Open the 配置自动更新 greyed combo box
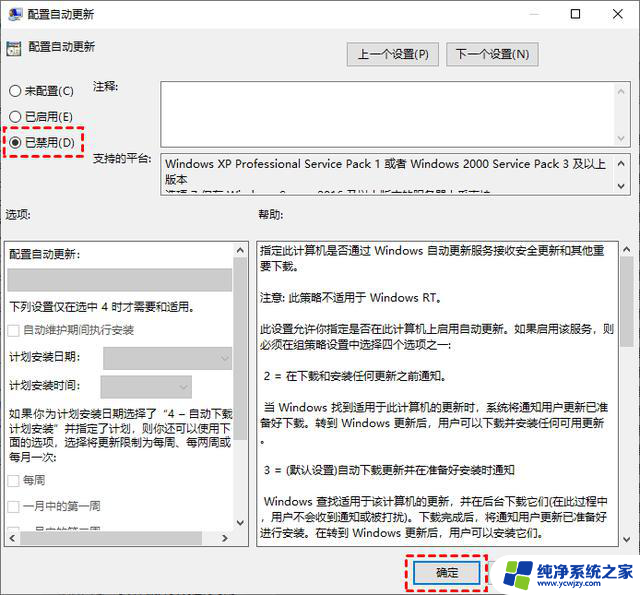This screenshot has height=595, width=640. (120, 280)
